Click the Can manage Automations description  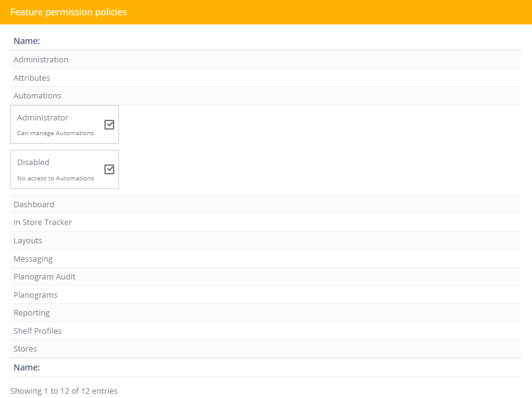click(56, 133)
